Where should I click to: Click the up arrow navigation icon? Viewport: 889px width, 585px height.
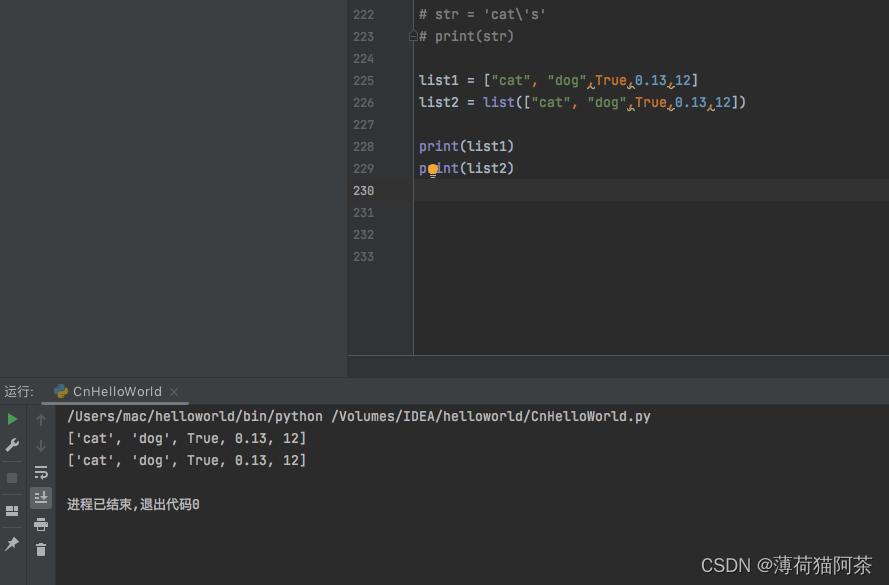pyautogui.click(x=41, y=420)
